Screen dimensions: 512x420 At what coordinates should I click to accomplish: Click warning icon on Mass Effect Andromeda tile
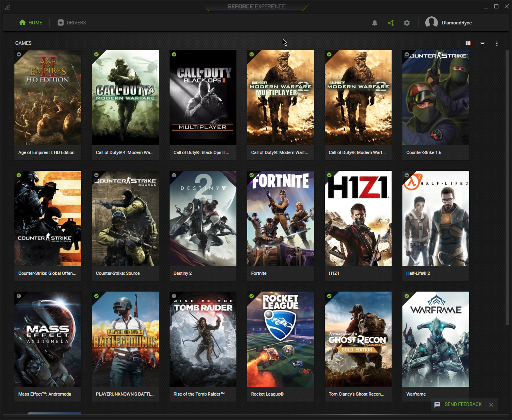[19, 296]
